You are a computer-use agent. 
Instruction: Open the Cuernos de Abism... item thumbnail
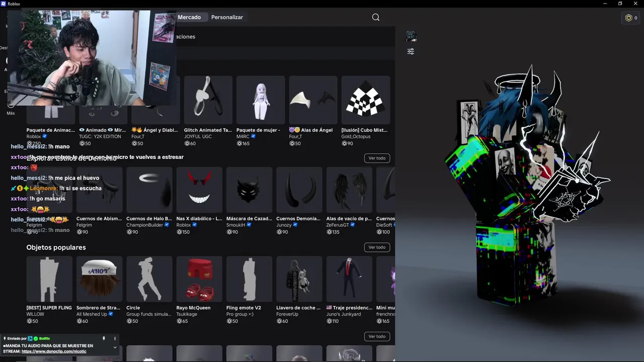[x=99, y=190]
